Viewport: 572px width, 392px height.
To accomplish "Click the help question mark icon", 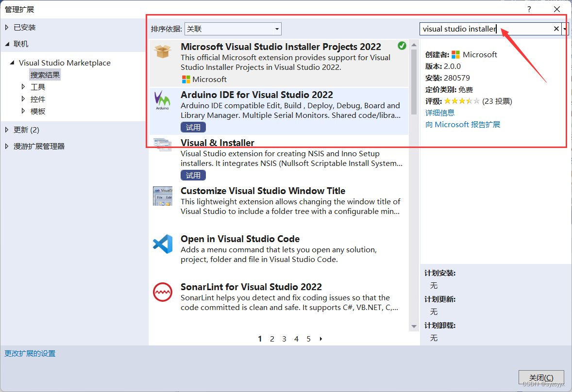I will tap(529, 9).
